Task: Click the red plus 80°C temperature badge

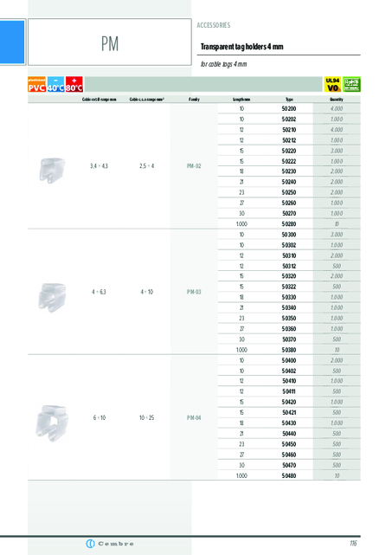Action: (x=74, y=84)
